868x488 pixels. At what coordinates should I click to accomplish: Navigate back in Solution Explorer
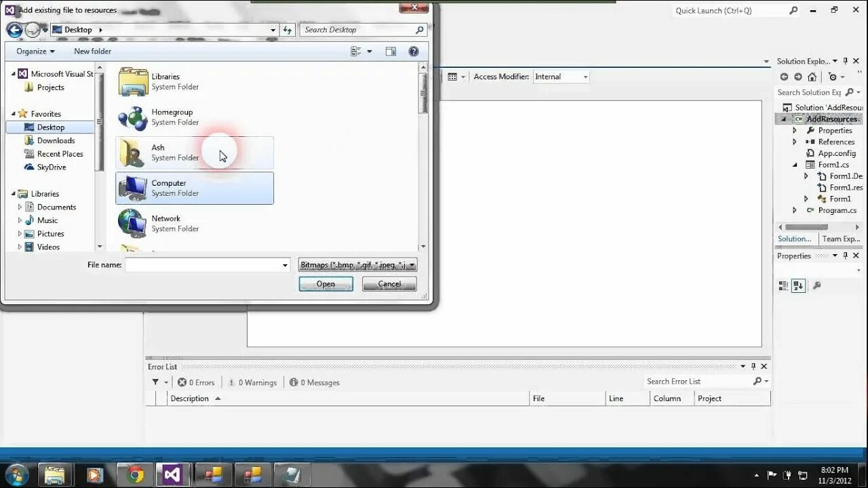pos(784,77)
